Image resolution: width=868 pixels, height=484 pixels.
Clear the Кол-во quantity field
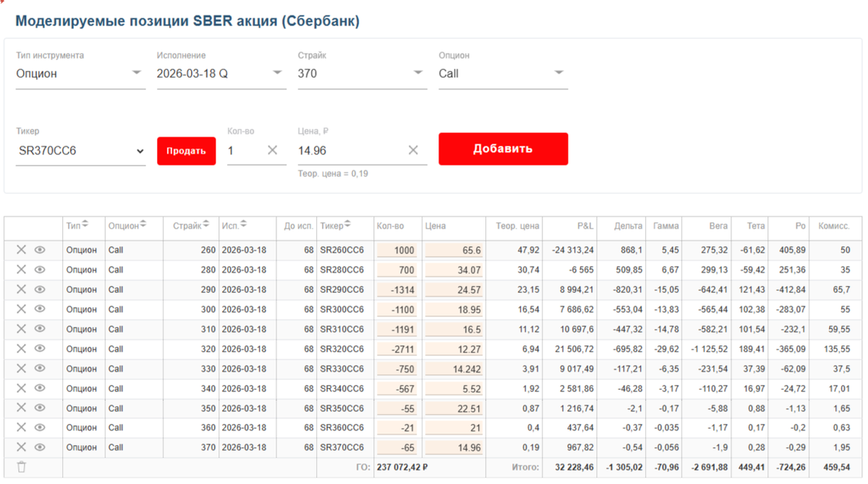pyautogui.click(x=273, y=150)
